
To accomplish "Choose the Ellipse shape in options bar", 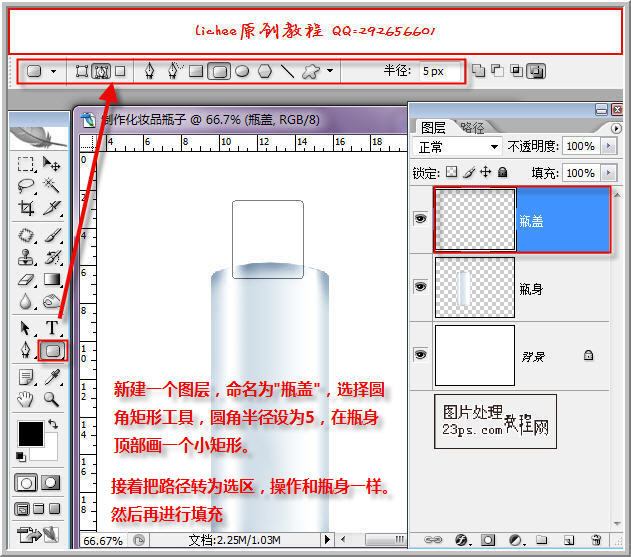I will coord(242,71).
